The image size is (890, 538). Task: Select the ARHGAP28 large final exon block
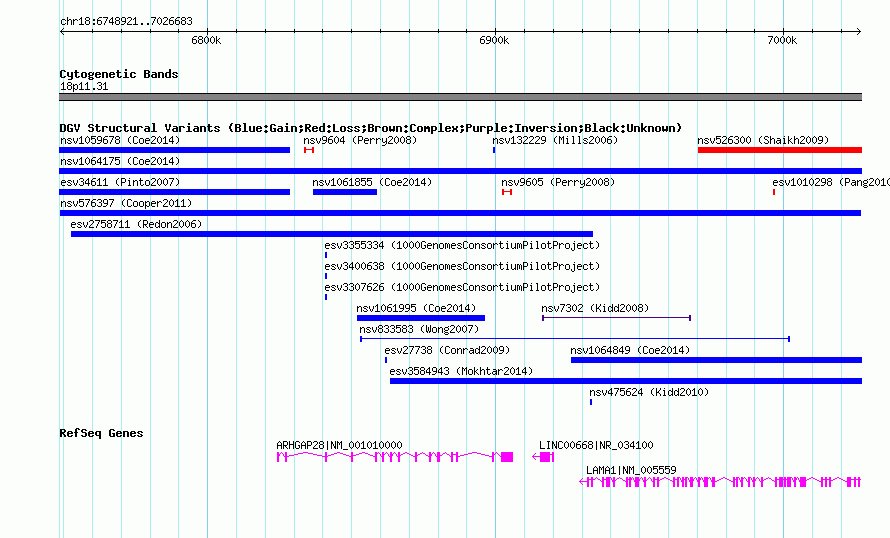(507, 457)
